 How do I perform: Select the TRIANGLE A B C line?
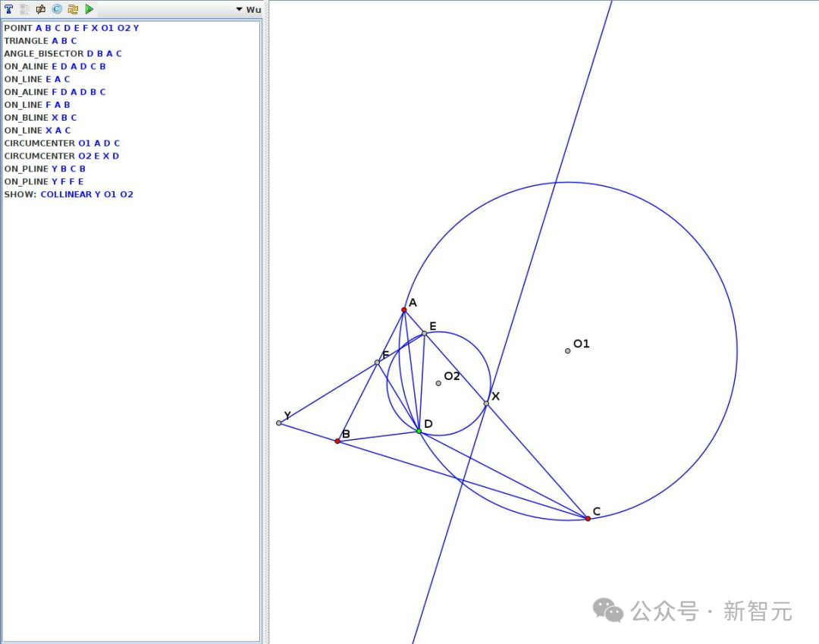[x=40, y=41]
